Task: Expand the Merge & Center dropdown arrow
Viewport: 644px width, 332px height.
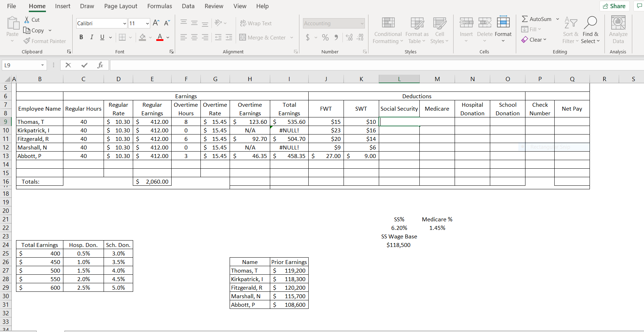Action: click(x=292, y=37)
